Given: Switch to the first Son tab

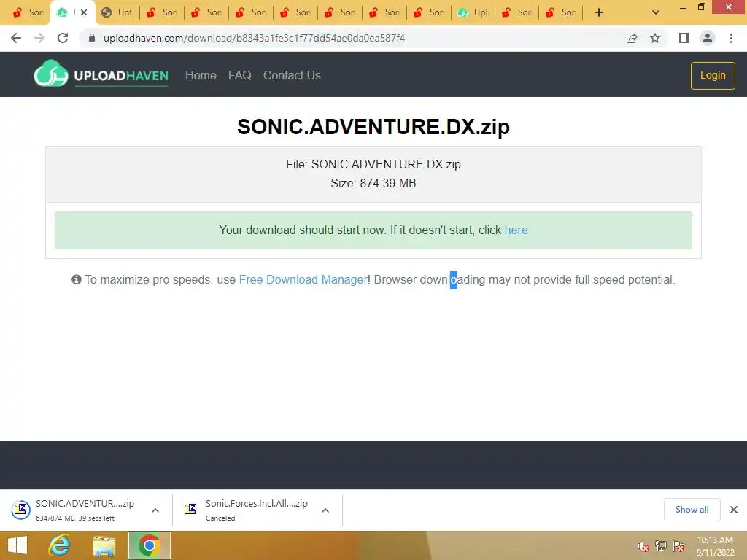Looking at the screenshot, I should (28, 12).
